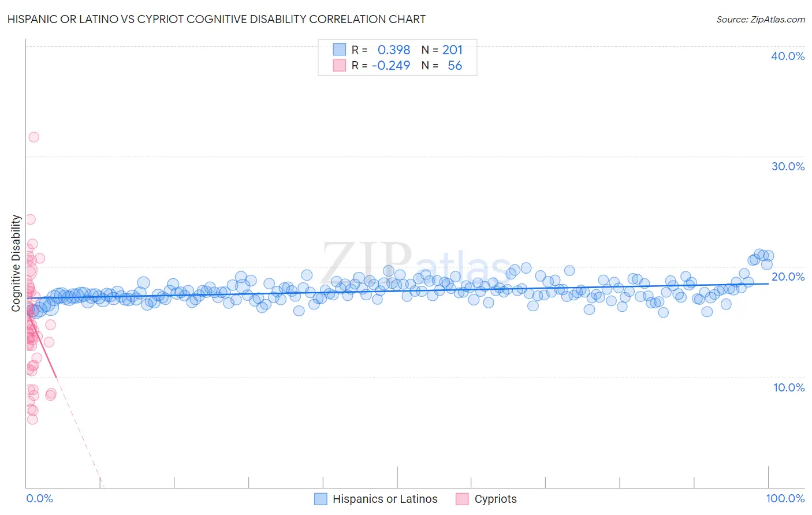Click the pink outlier point near 32%
812x515 pixels.
33,137
